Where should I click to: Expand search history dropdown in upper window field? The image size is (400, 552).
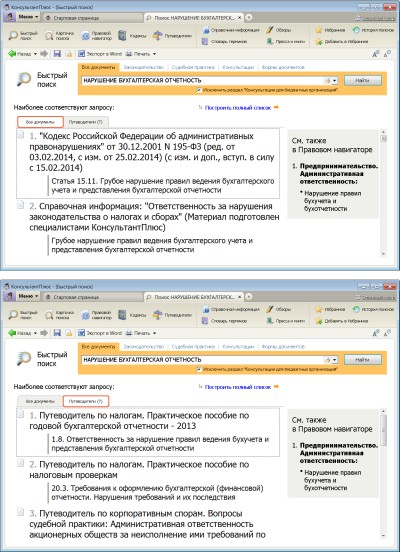click(334, 81)
